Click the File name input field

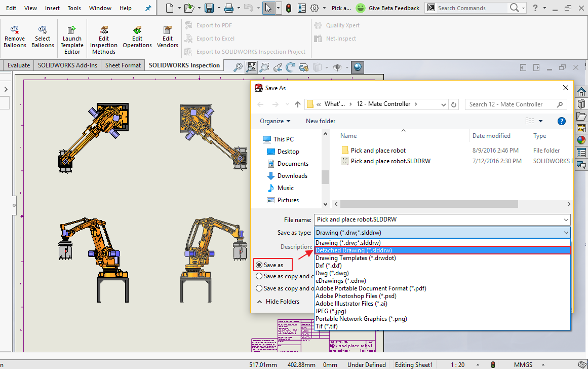pyautogui.click(x=439, y=219)
